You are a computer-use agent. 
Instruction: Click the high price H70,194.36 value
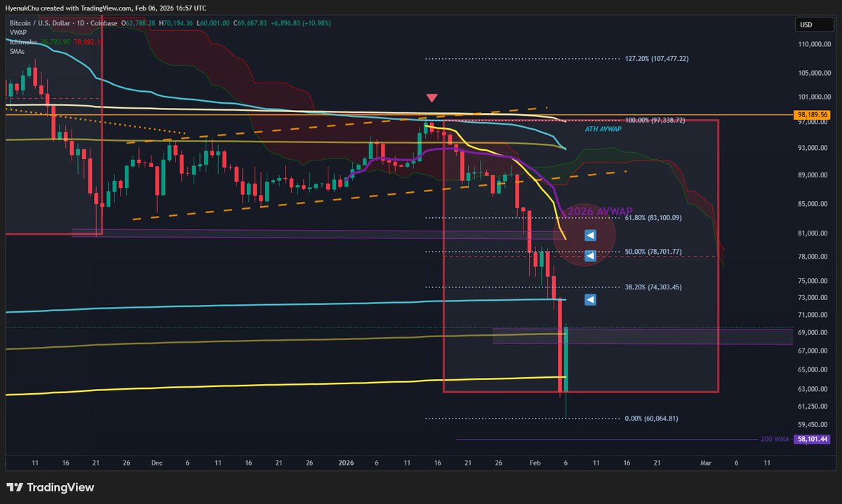176,23
